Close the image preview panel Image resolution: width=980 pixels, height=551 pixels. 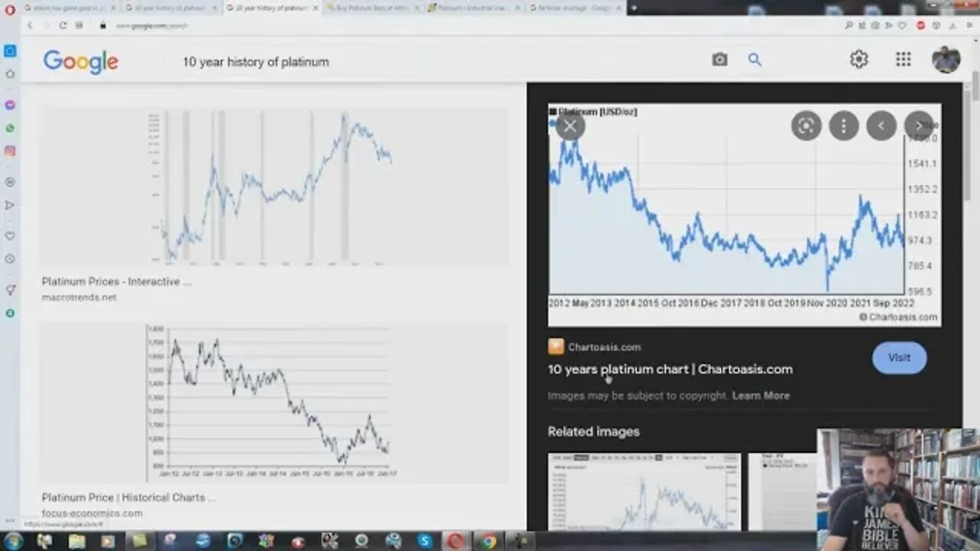click(570, 126)
